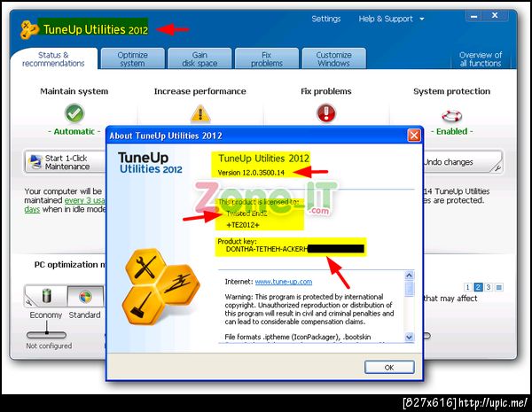
Task: Open the Help & Support dropdown arrow
Action: 422,19
